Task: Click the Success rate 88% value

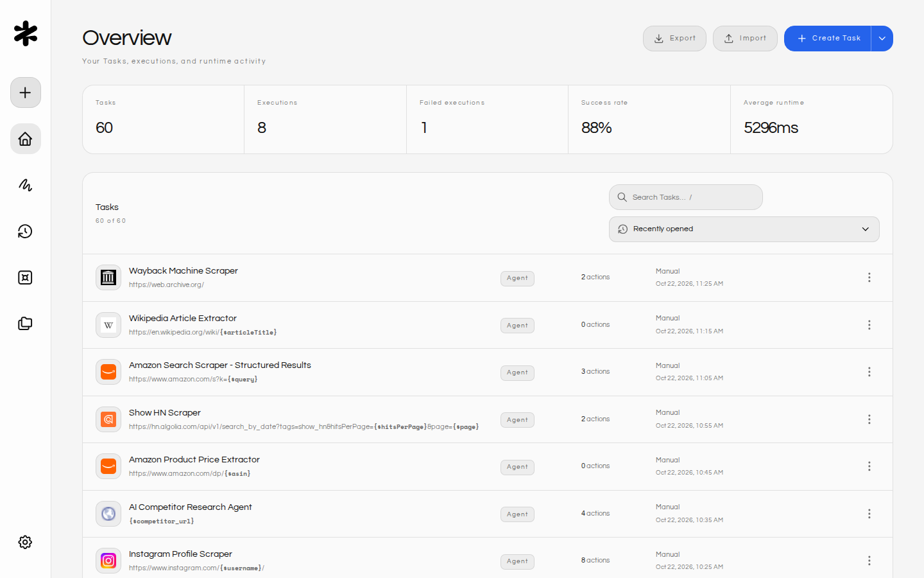Action: click(x=597, y=128)
